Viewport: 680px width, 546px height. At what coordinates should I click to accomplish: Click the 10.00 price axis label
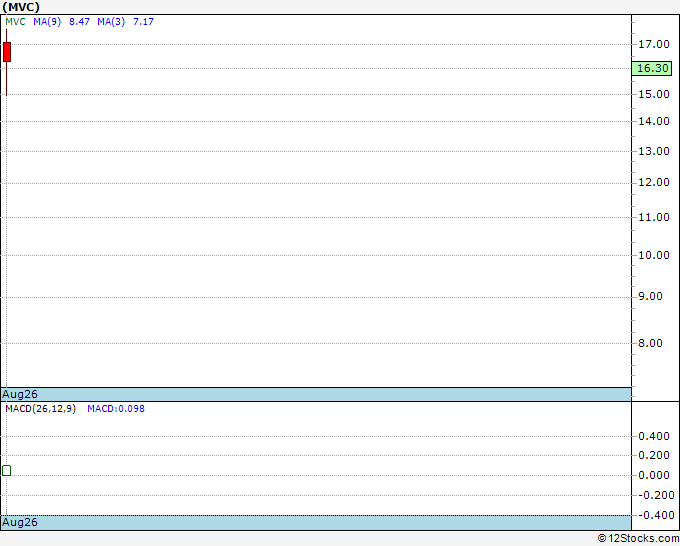(654, 255)
